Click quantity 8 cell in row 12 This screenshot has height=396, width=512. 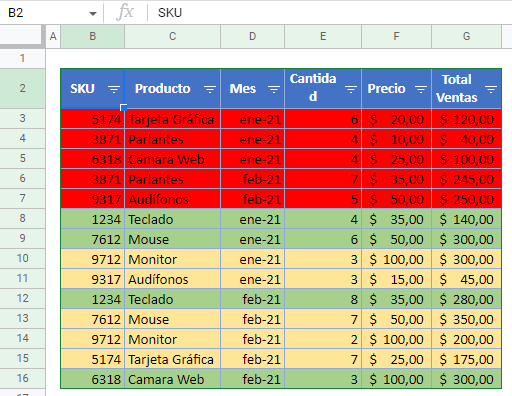tap(323, 299)
